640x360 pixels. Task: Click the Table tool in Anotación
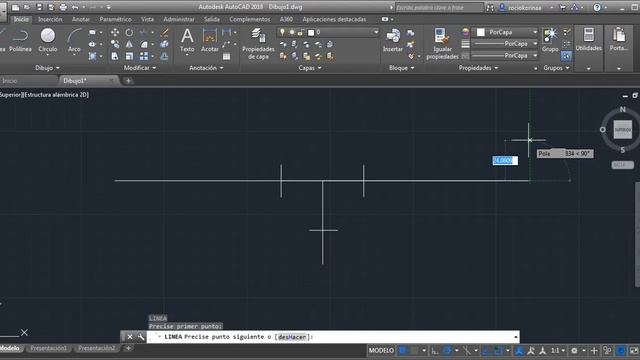tap(227, 56)
